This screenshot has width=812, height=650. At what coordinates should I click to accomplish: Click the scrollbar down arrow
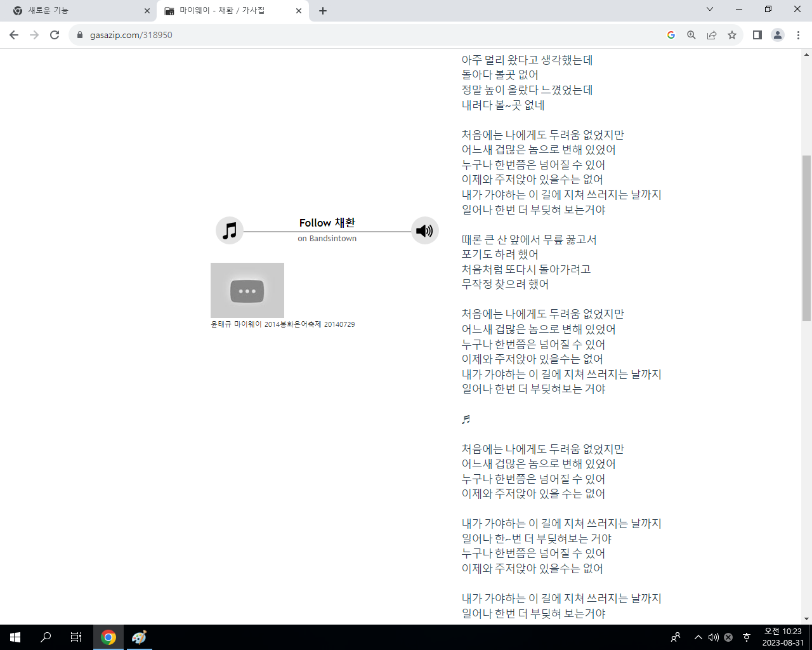pyautogui.click(x=806, y=619)
